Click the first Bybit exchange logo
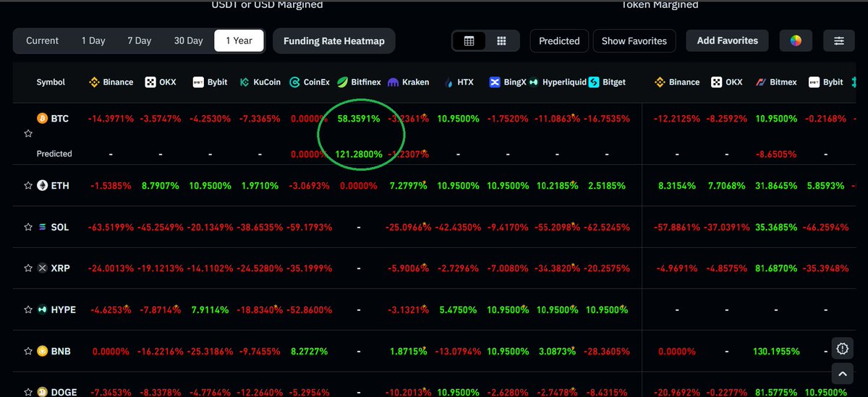Image resolution: width=868 pixels, height=397 pixels. [198, 82]
